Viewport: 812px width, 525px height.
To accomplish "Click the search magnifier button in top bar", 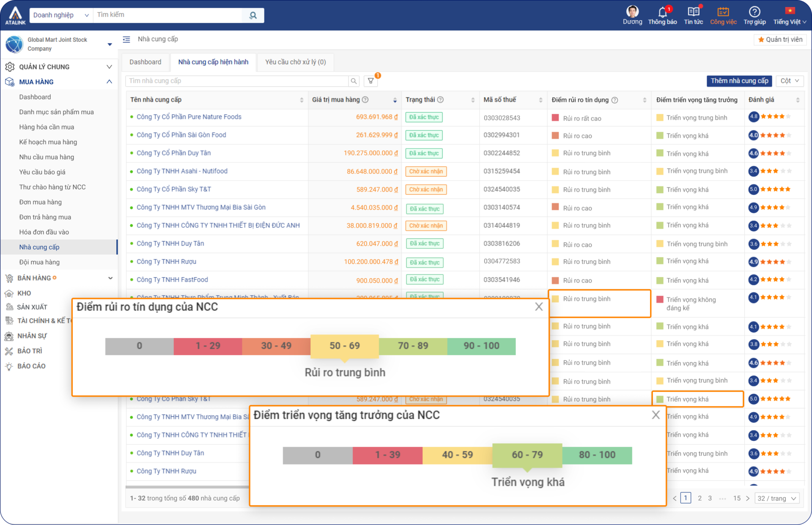I will 253,15.
